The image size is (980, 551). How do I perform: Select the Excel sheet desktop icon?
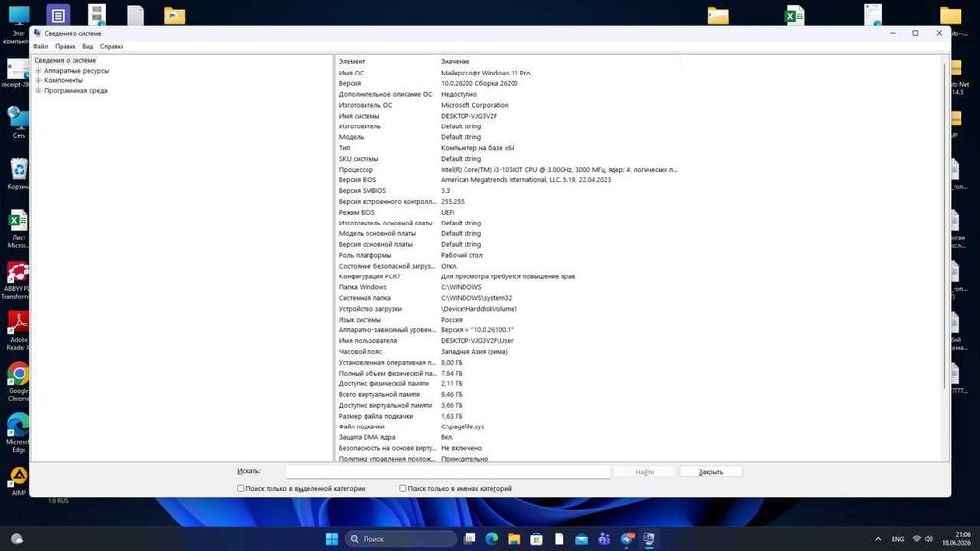coord(18,228)
